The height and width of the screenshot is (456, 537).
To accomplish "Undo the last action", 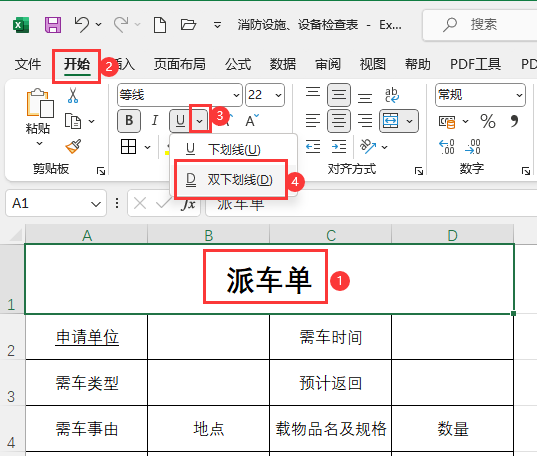I will click(82, 25).
